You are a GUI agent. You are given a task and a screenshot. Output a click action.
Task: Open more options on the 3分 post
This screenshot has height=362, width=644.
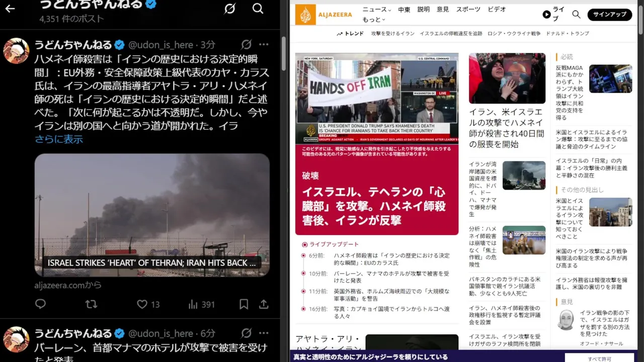coord(264,44)
